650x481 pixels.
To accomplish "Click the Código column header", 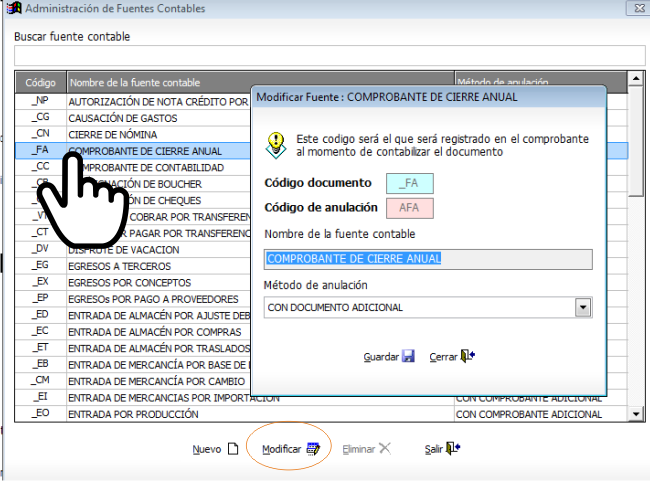I will [x=41, y=83].
